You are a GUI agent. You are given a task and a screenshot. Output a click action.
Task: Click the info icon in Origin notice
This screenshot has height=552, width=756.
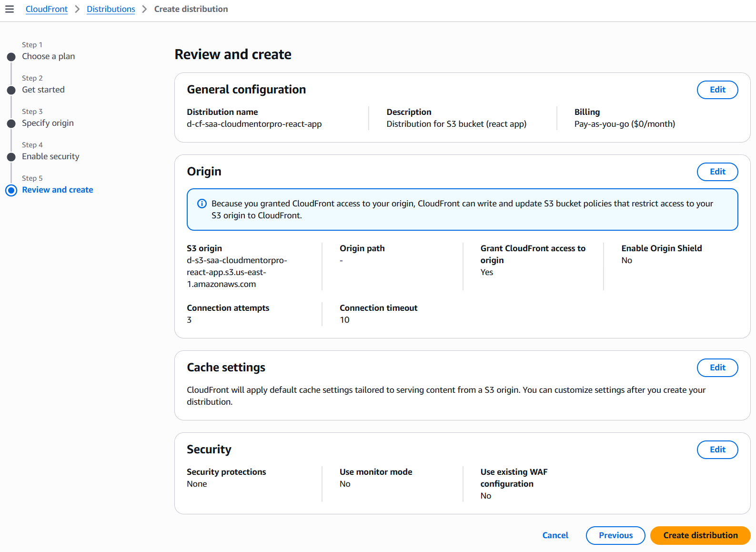coord(202,204)
